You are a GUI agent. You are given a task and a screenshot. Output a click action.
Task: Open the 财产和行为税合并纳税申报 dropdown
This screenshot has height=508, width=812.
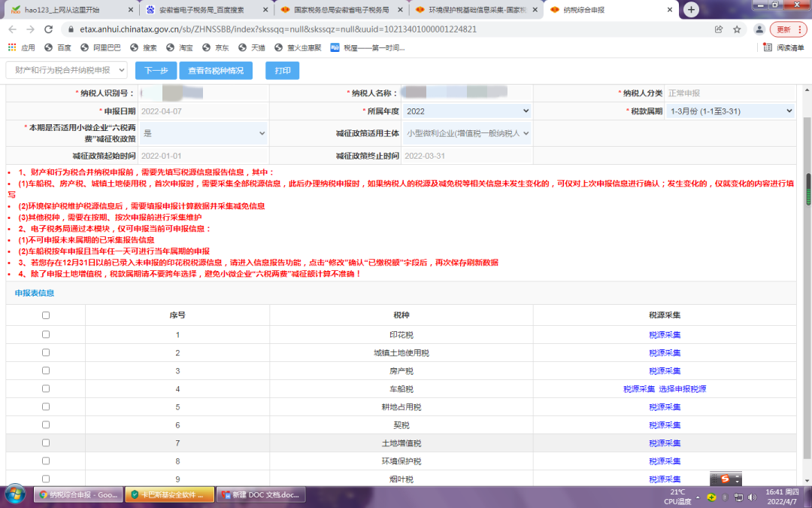[x=67, y=70]
